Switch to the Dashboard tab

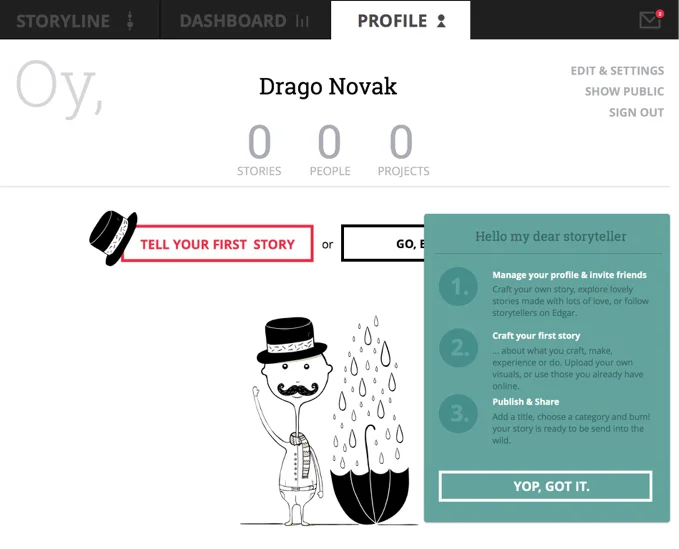pyautogui.click(x=245, y=20)
